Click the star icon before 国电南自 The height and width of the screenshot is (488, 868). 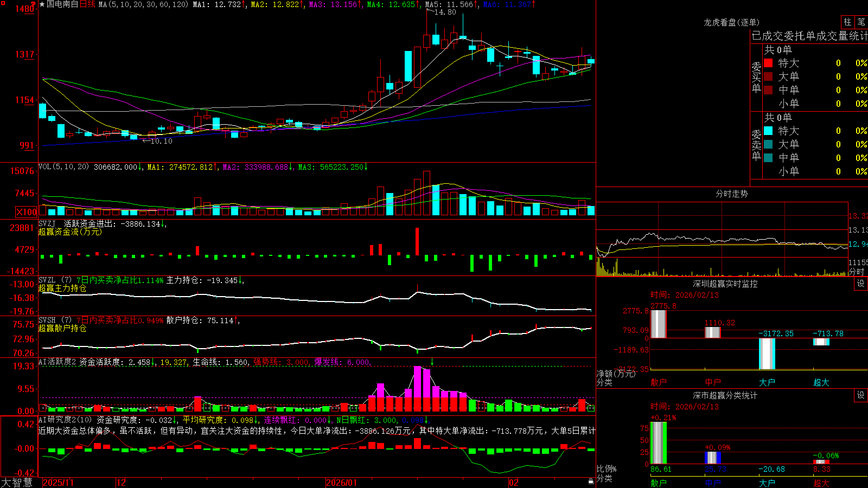(x=42, y=4)
